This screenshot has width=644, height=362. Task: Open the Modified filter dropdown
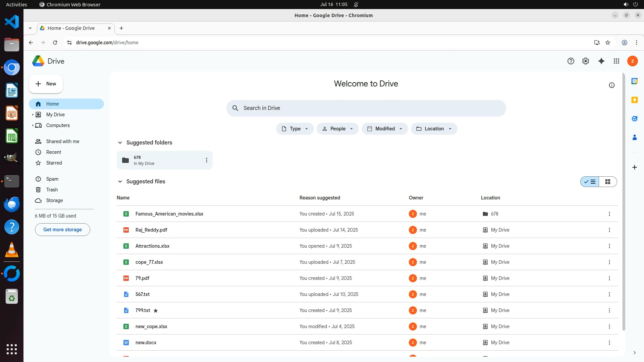click(384, 129)
